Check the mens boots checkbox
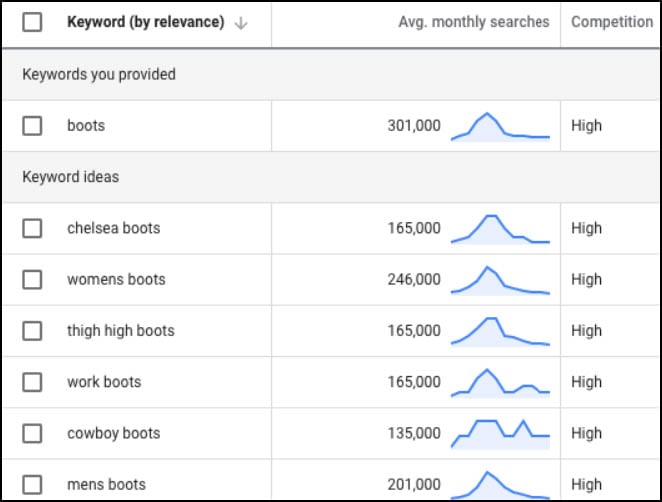Screen dimensions: 662x502 click(32, 485)
